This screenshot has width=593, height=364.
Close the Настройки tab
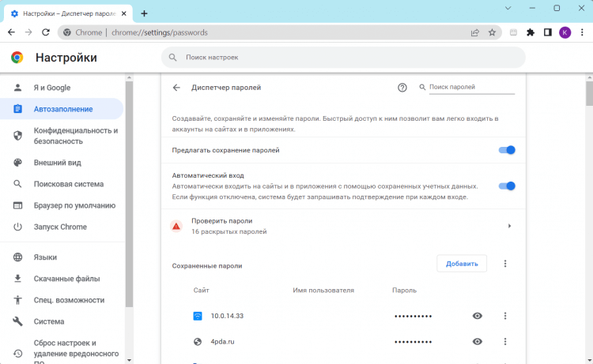[123, 13]
